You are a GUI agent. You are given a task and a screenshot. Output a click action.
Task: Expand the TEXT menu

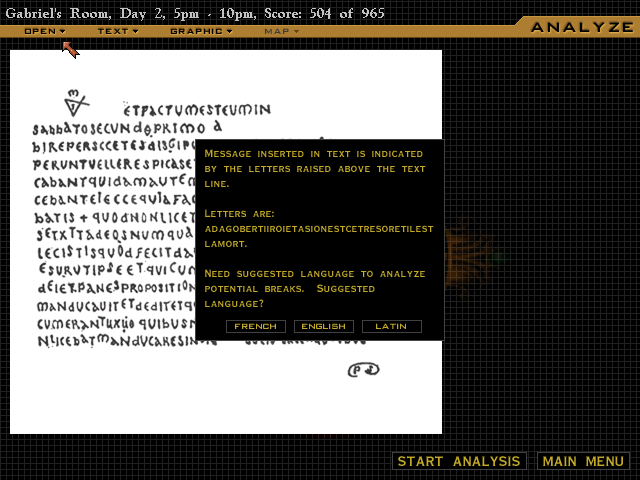tap(118, 31)
